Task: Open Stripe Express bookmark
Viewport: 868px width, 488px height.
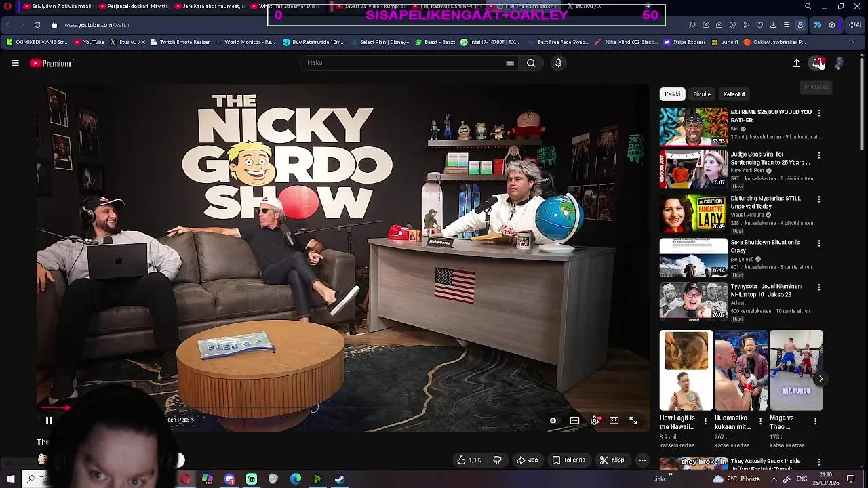Action: coord(684,42)
